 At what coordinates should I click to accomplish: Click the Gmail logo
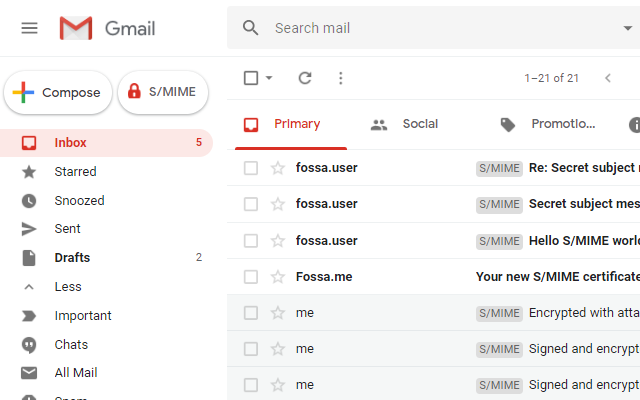tap(108, 28)
